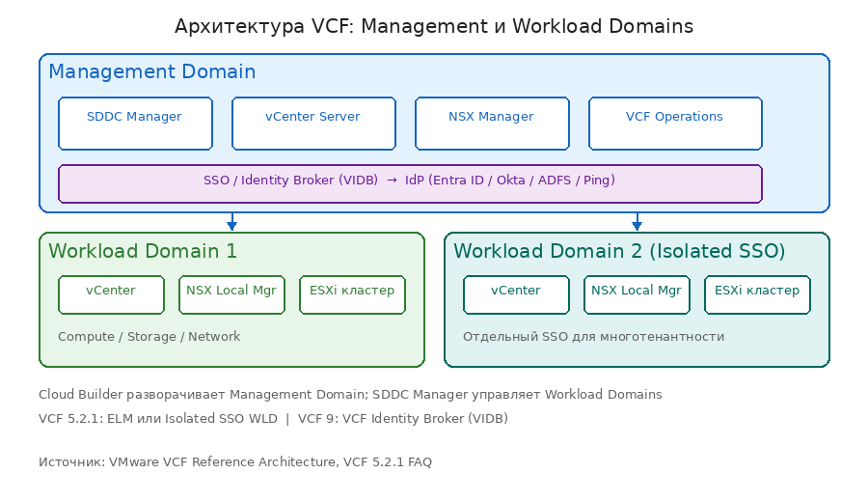The width and height of the screenshot is (868, 502).
Task: Select the Workload Domain 1 heading
Action: point(143,252)
